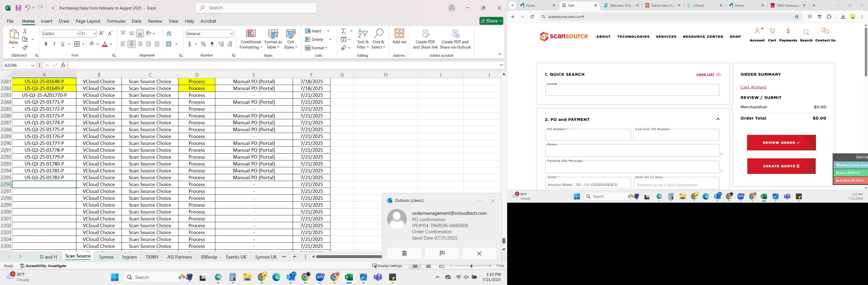
Task: Toggle Bold formatting
Action: coord(46,44)
